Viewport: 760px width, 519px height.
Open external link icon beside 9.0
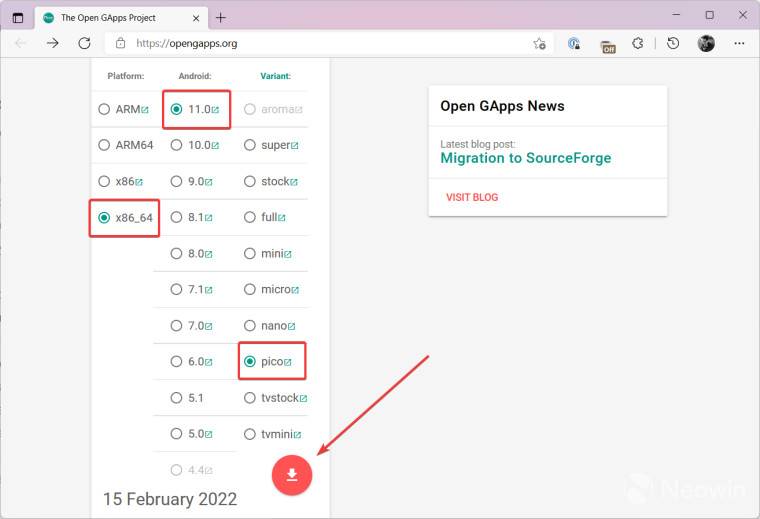pyautogui.click(x=208, y=182)
